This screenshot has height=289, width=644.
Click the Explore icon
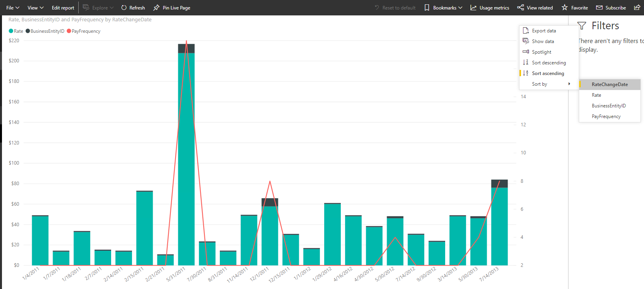(x=86, y=8)
